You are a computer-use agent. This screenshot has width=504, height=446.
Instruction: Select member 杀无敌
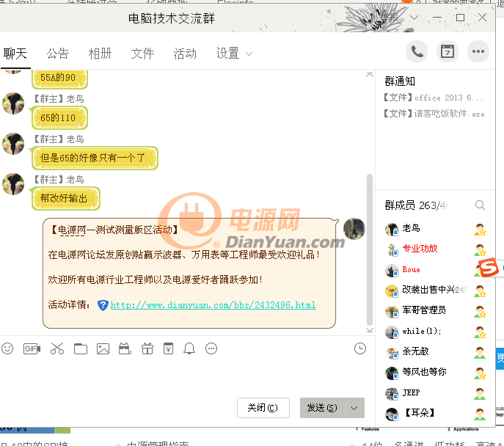[435, 353]
